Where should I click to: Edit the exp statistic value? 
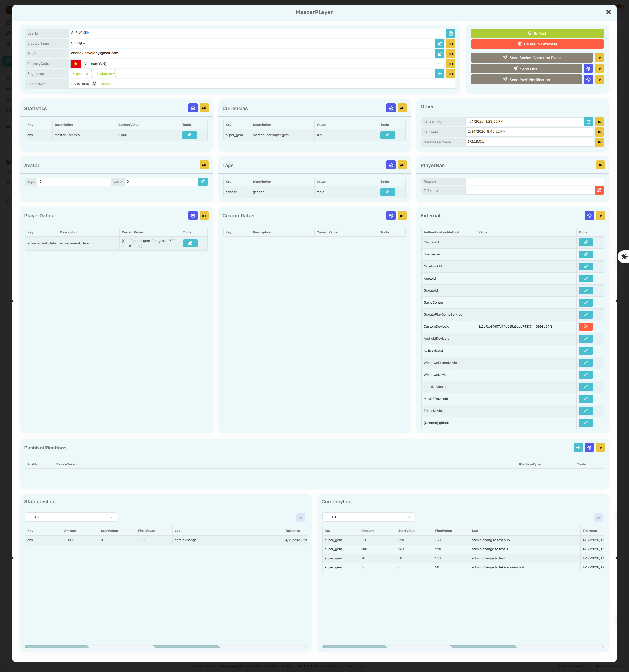click(x=189, y=135)
